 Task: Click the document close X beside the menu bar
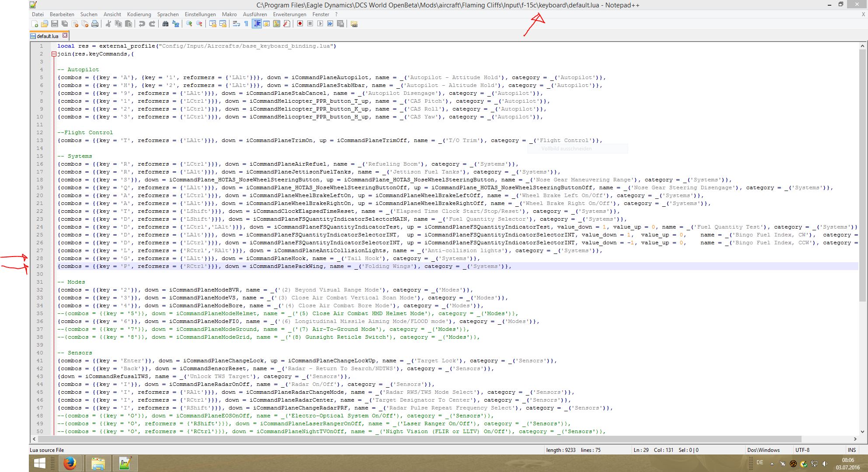[x=863, y=14]
